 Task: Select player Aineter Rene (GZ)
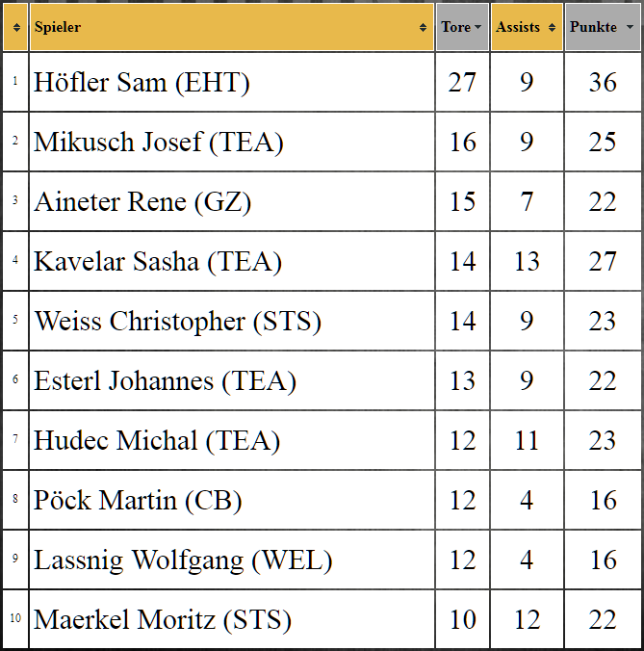tap(142, 202)
